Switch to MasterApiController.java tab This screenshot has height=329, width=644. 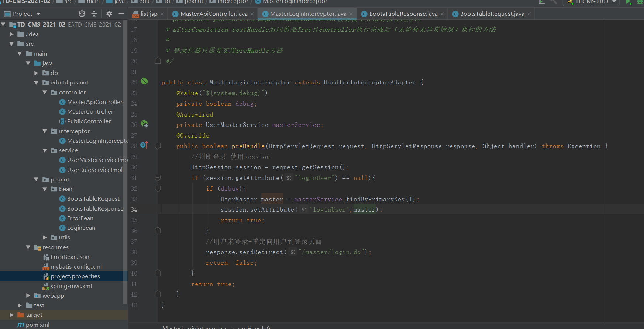point(214,14)
